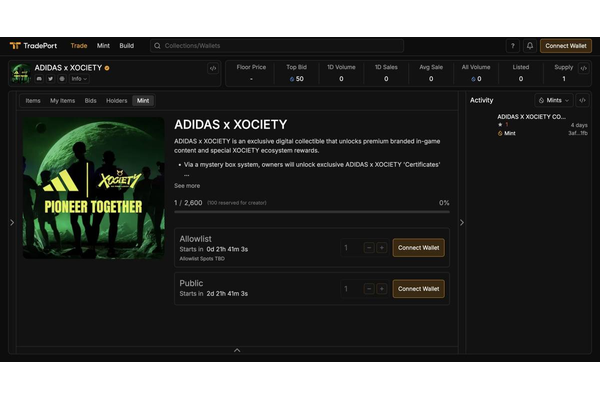This screenshot has width=600, height=400.
Task: Click the Listed stat
Action: coord(521,73)
